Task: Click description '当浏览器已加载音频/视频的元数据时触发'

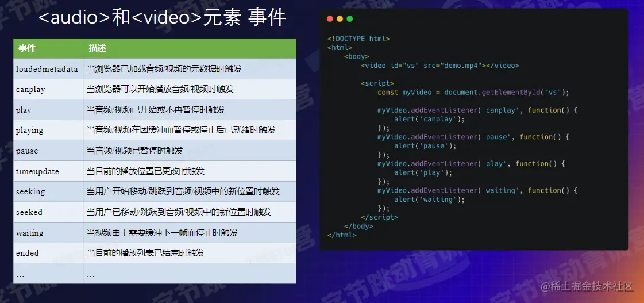Action: [164, 68]
